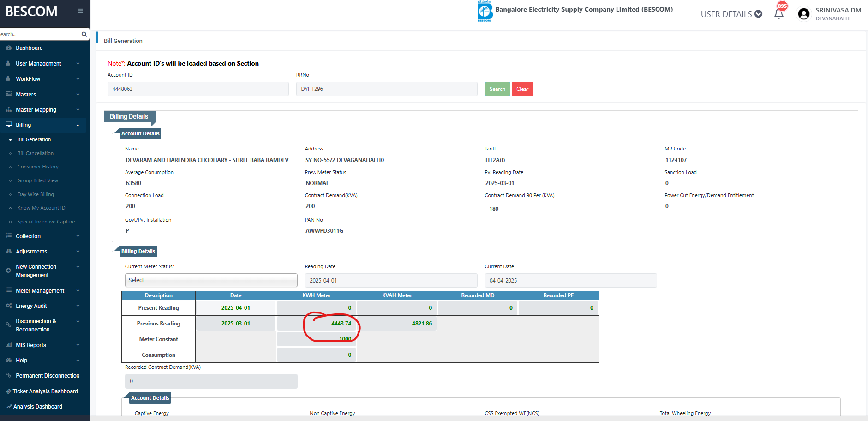Click into RRNo field
Screen dimensions: 868x421
tap(387, 89)
